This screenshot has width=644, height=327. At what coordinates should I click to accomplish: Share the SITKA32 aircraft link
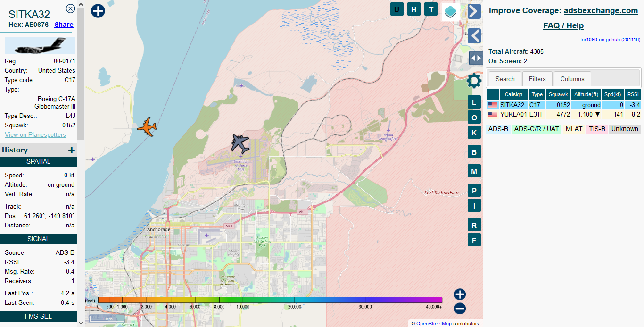[64, 25]
